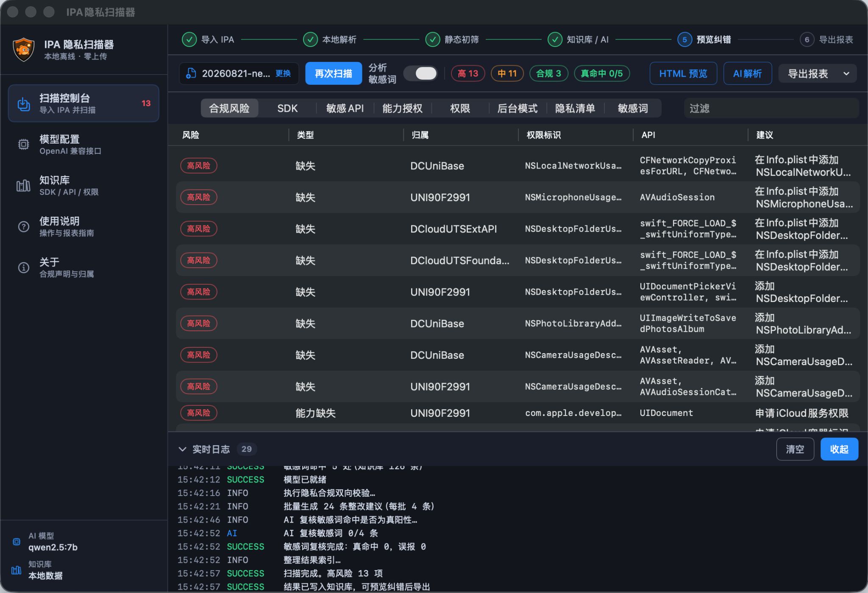
Task: Select the NSMicrophoneUsage… cell
Action: coord(573,197)
